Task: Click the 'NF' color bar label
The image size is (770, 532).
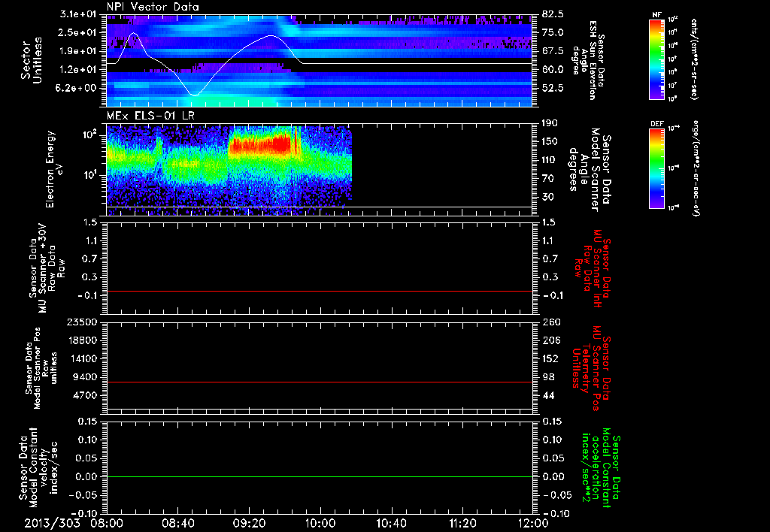Action: pos(656,15)
